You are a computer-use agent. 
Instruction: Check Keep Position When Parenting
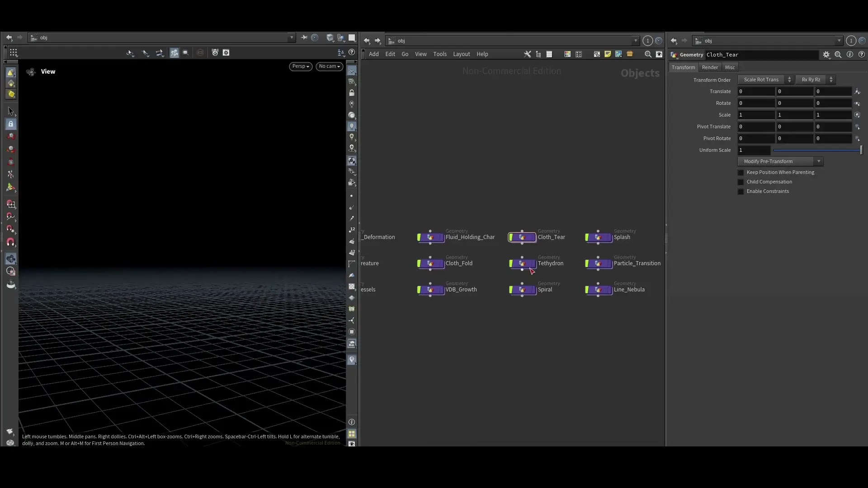741,173
